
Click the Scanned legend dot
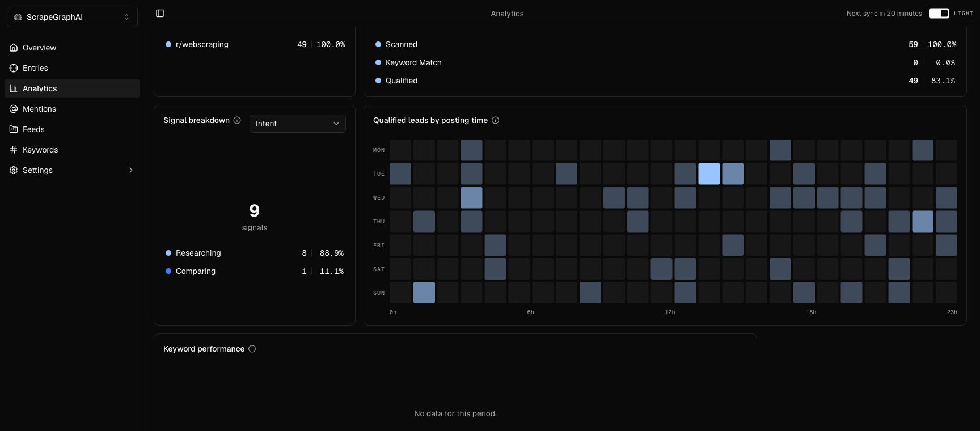point(378,44)
